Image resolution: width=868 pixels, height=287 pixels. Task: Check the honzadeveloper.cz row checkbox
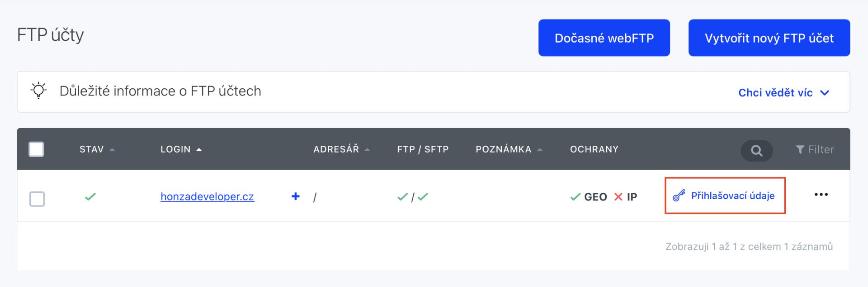point(37,199)
